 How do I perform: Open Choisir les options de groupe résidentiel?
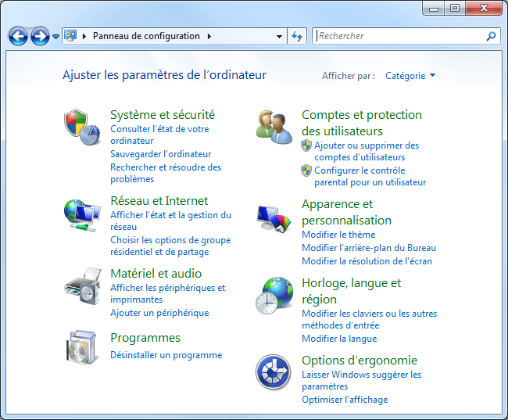[x=170, y=246]
